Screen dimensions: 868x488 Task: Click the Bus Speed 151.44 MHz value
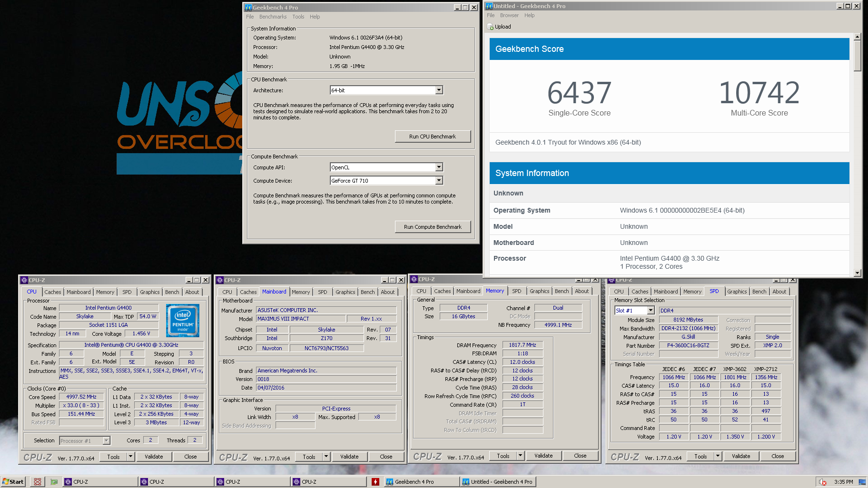tap(81, 414)
